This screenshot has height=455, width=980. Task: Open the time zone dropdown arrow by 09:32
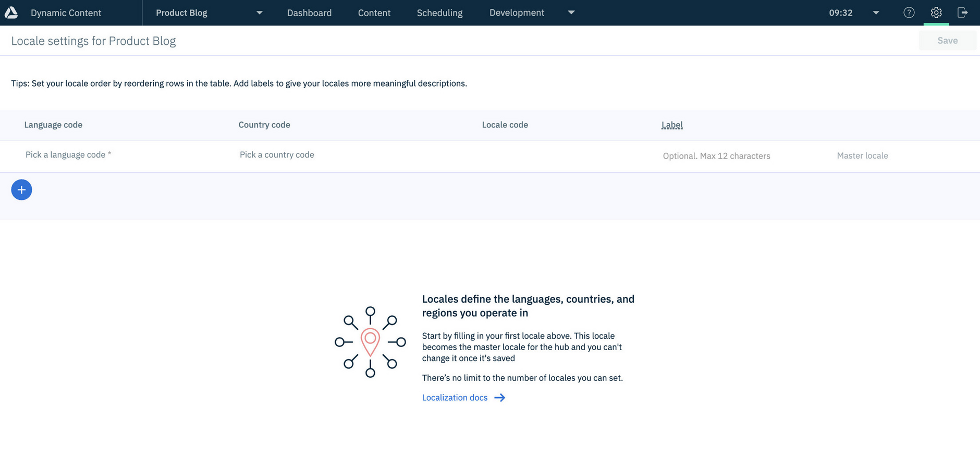876,13
